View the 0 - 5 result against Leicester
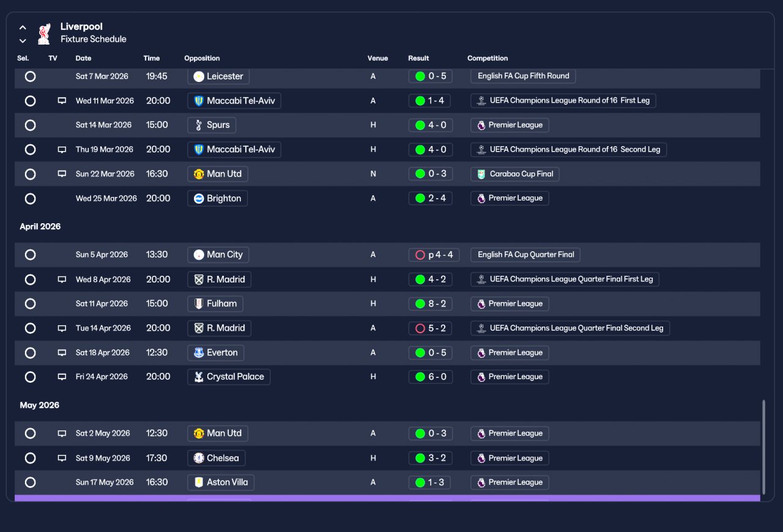Screen dimensions: 783x532 431,76
